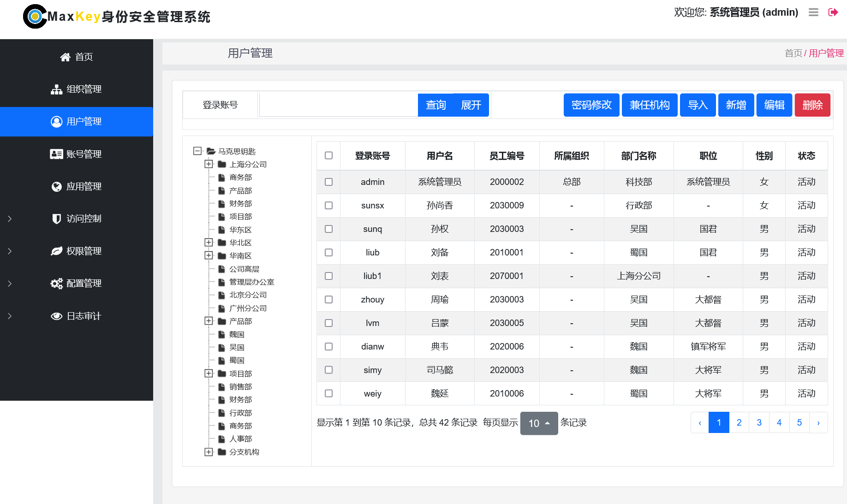Check the checkbox for admin row

tap(328, 182)
